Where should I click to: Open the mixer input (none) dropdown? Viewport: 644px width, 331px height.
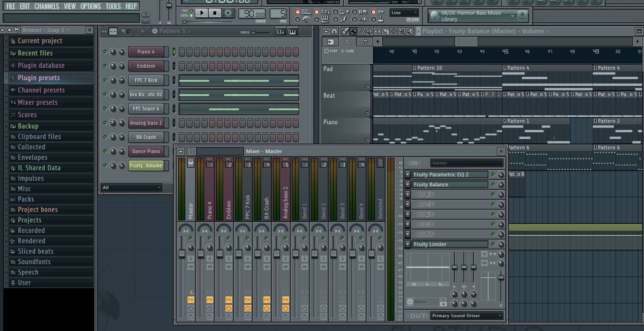click(467, 163)
